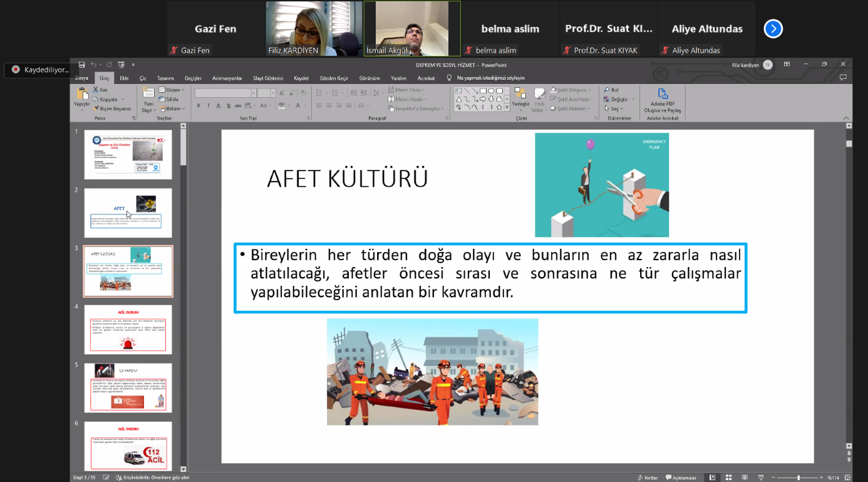
Task: Toggle the Notlar pane in status bar
Action: [x=647, y=478]
